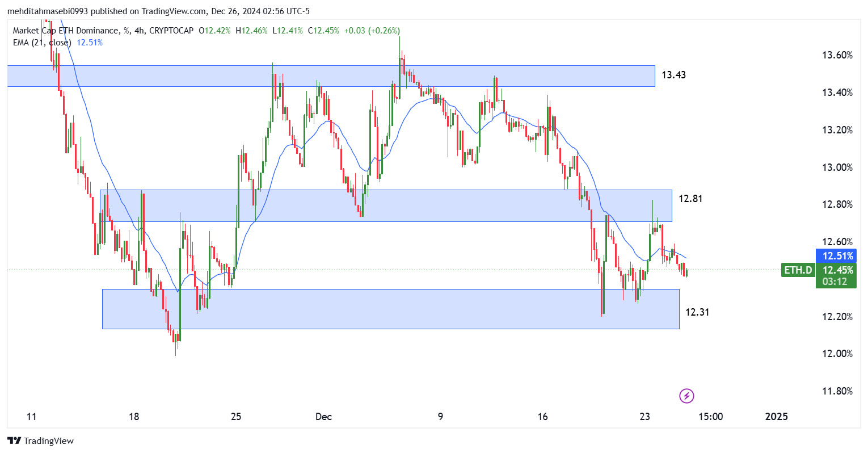Click the H12.46% high value in header
Image resolution: width=868 pixels, height=453 pixels.
point(251,31)
